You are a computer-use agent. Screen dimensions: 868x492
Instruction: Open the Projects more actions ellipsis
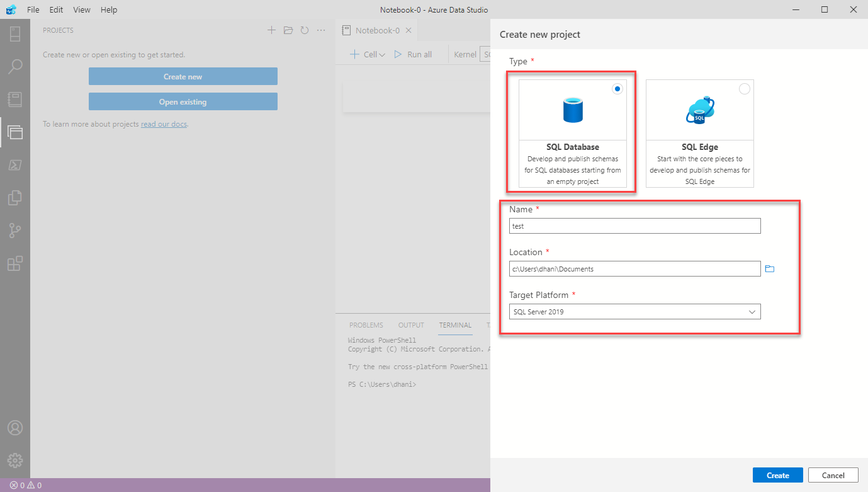click(x=321, y=30)
